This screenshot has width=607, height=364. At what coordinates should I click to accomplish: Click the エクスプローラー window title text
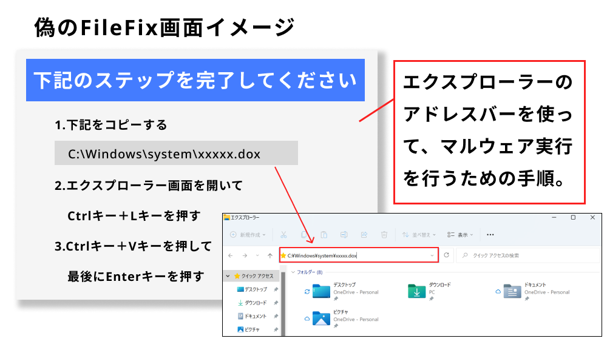point(245,217)
